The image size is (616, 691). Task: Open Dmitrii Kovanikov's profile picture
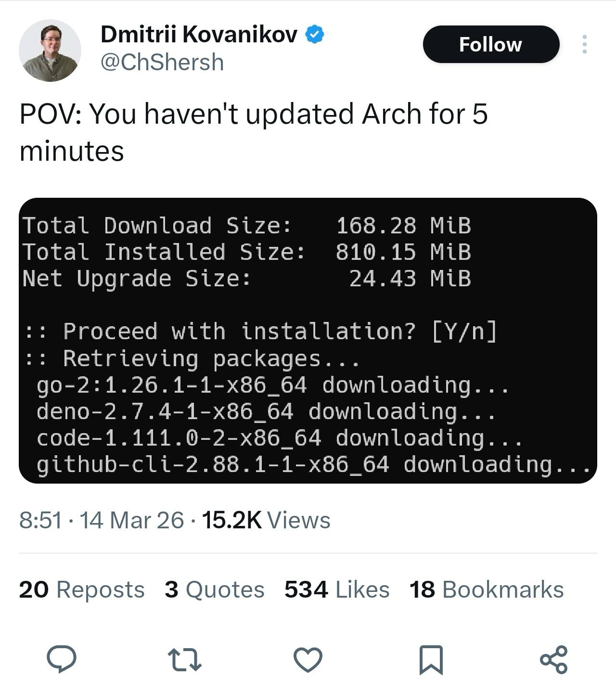50,50
